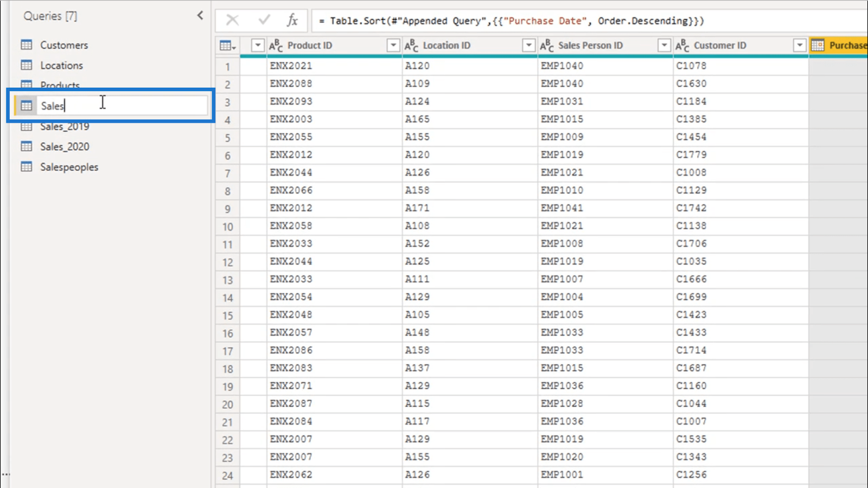Viewport: 868px width, 488px height.
Task: Select row number 12
Action: 227,262
